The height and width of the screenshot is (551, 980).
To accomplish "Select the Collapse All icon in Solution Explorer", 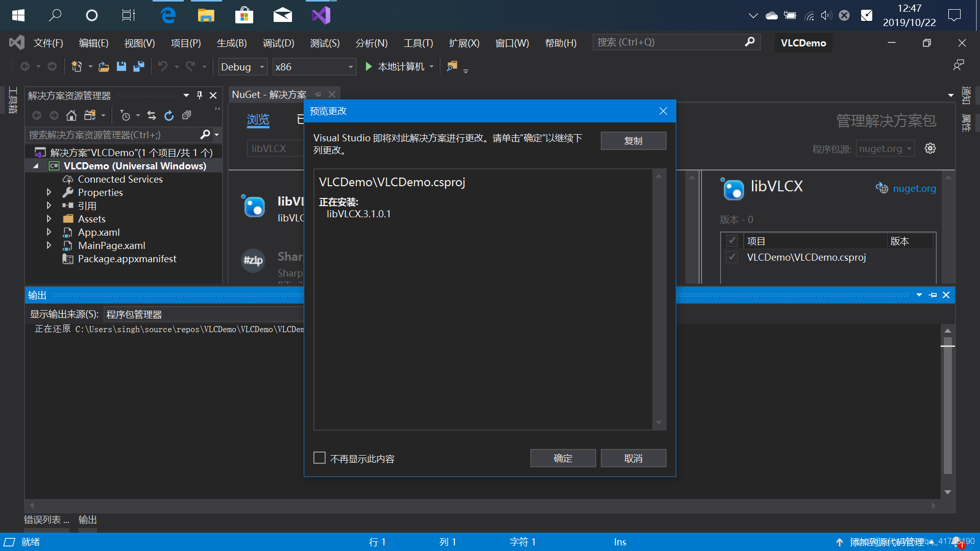I will tap(186, 115).
